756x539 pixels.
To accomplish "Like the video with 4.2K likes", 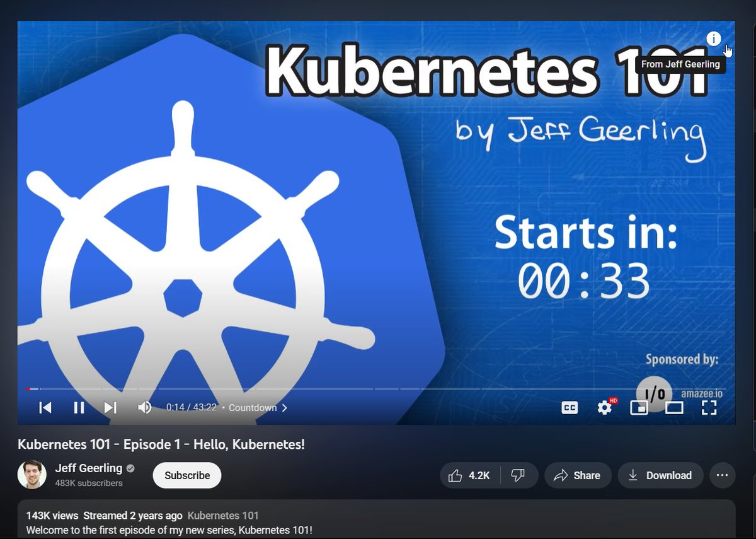I will click(469, 475).
